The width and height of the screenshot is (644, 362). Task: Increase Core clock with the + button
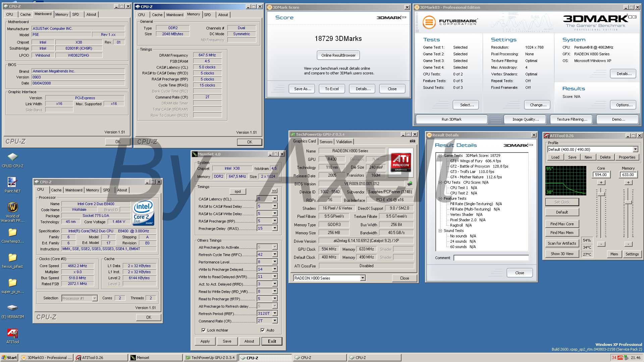click(601, 183)
